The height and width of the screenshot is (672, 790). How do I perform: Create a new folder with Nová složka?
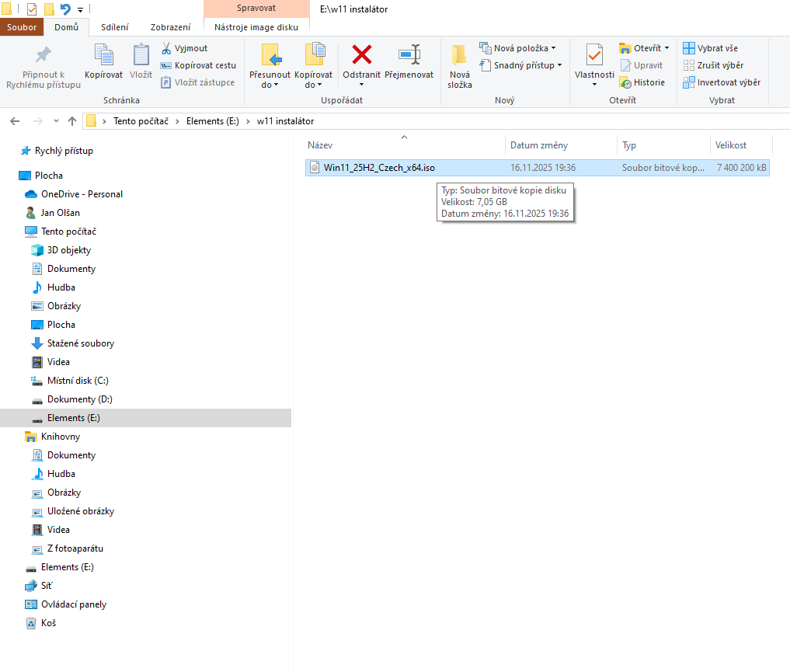[460, 67]
